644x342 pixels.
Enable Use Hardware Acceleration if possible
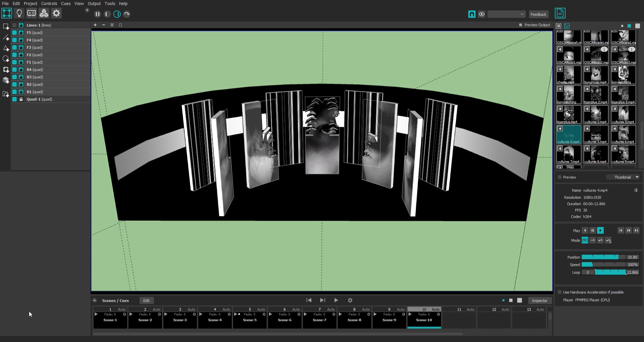pyautogui.click(x=559, y=292)
